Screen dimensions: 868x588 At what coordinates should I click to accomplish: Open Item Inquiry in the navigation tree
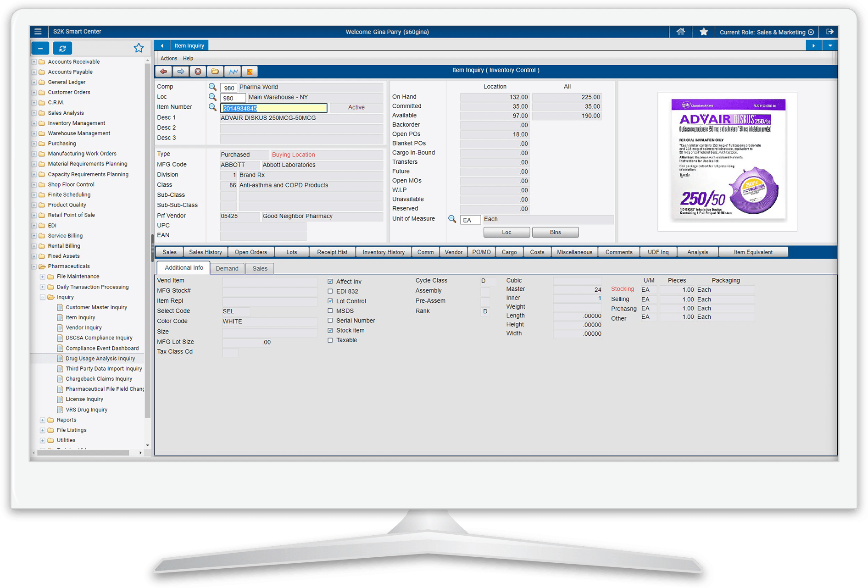[80, 317]
